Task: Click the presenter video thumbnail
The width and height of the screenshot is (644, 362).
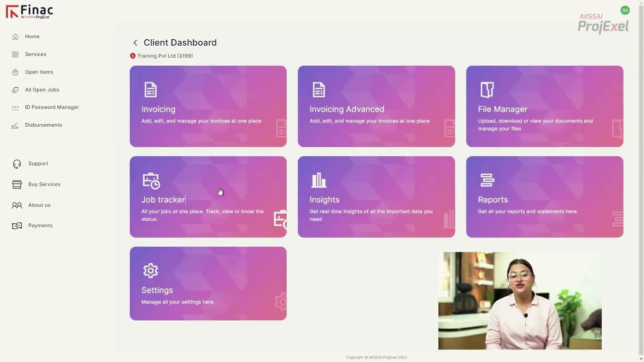Action: [520, 301]
